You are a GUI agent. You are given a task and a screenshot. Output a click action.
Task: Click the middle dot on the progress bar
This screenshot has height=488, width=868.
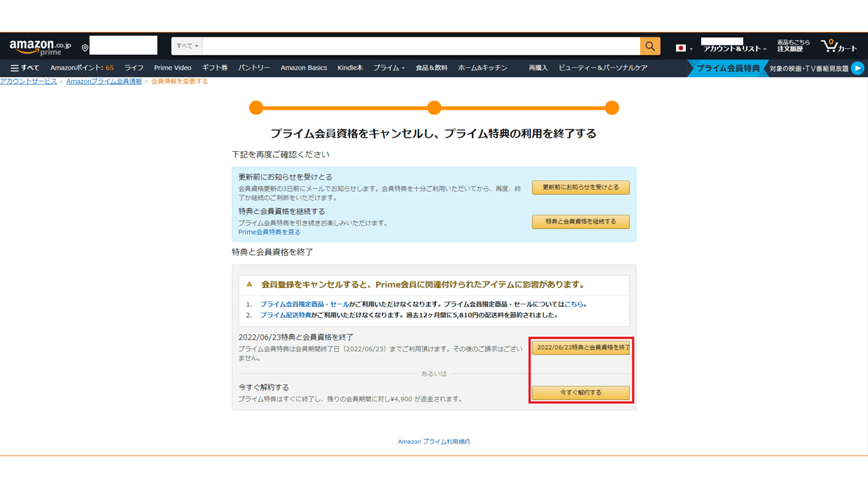tap(434, 107)
